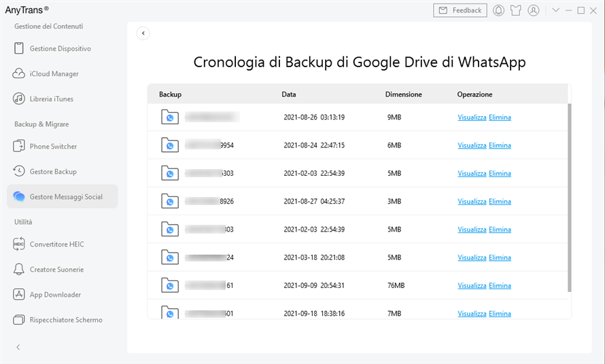Click the shirt skin icon in title bar
Viewport: 605px width, 364px height.
pos(515,10)
